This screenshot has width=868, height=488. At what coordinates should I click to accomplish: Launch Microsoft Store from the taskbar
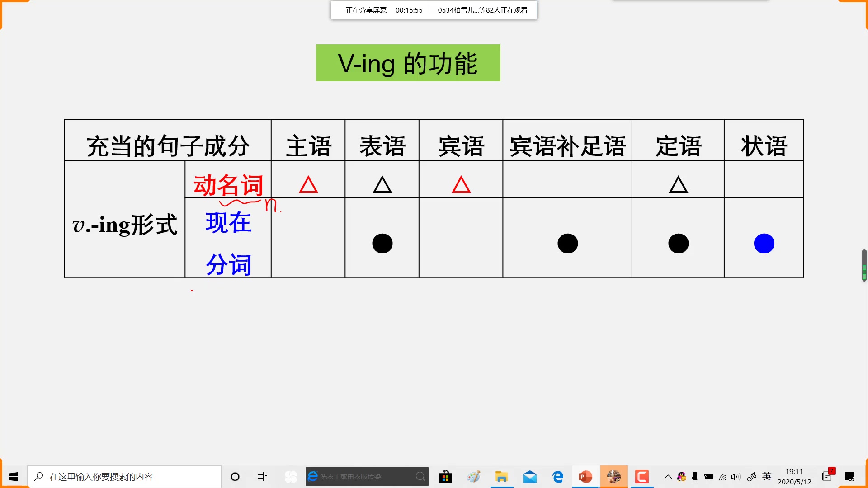(445, 477)
